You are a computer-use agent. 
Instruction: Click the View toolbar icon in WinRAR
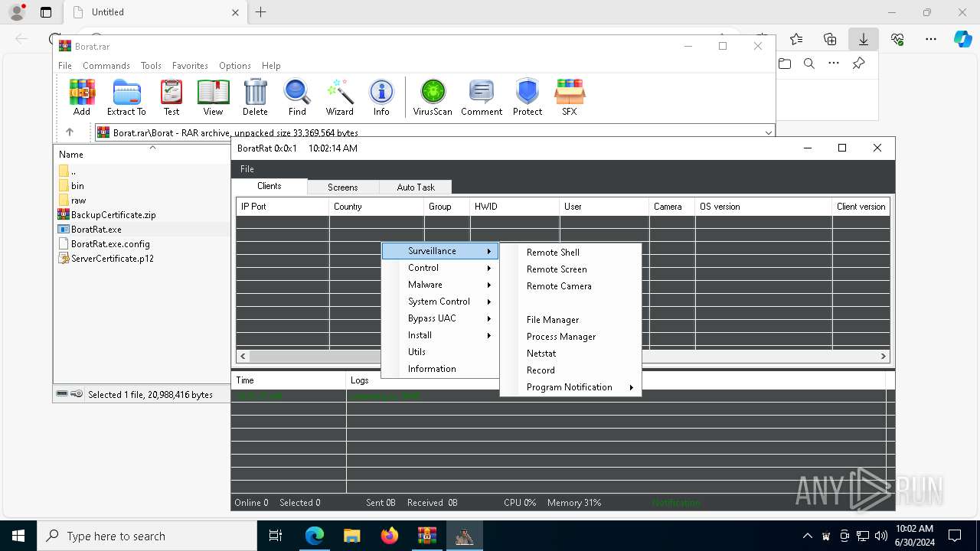213,97
